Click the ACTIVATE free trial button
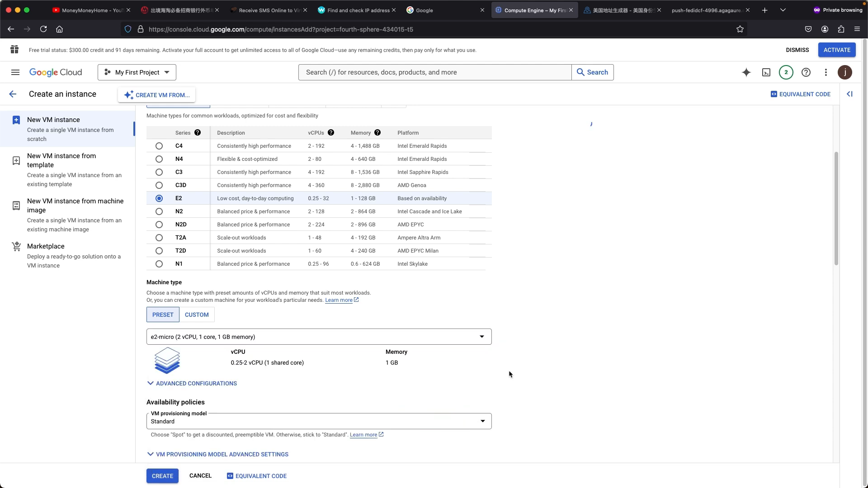868x488 pixels. point(837,50)
